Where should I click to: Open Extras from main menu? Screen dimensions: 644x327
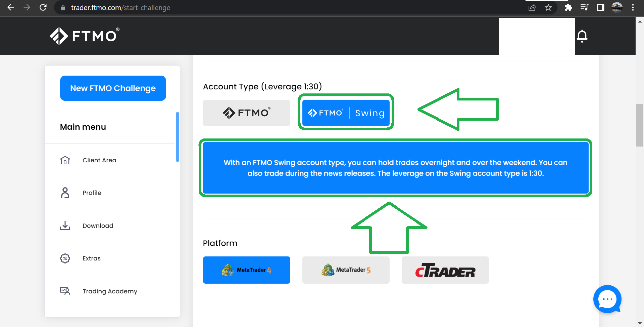(92, 258)
